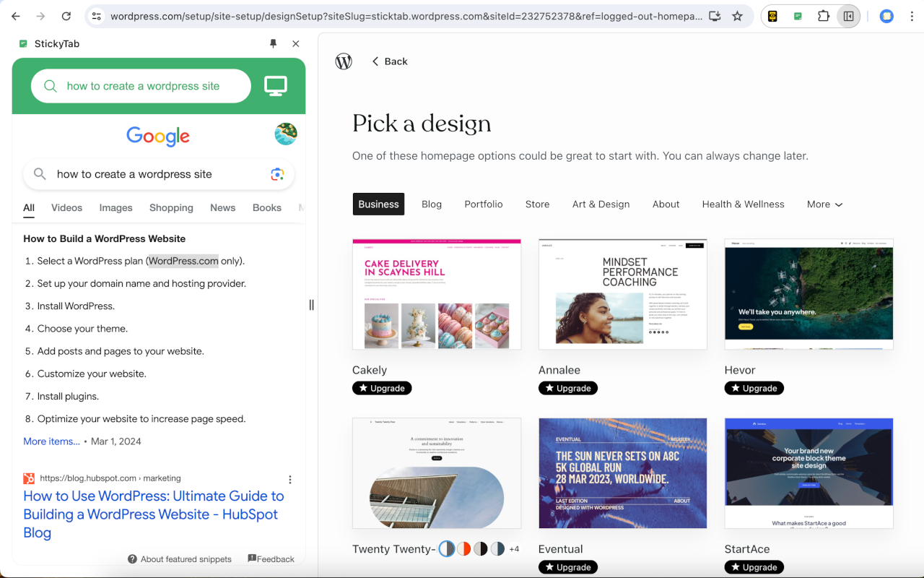
Task: Open the StartAce design thumbnail
Action: [809, 473]
